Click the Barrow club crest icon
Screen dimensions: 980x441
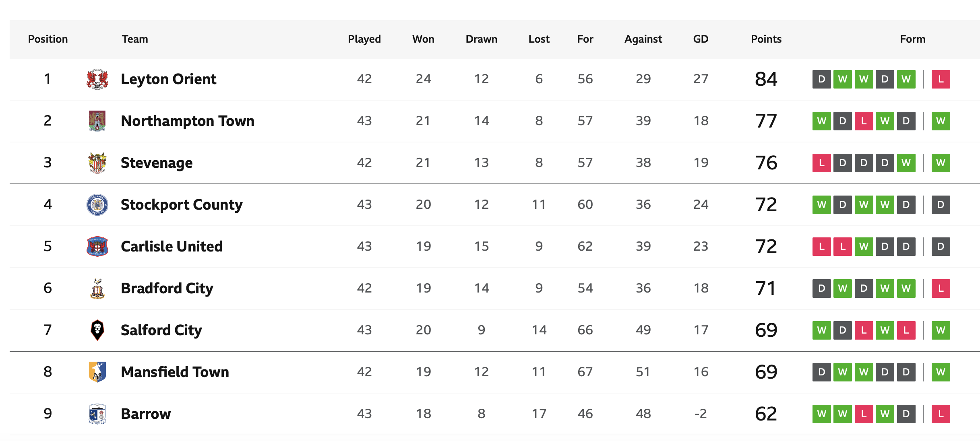click(97, 414)
